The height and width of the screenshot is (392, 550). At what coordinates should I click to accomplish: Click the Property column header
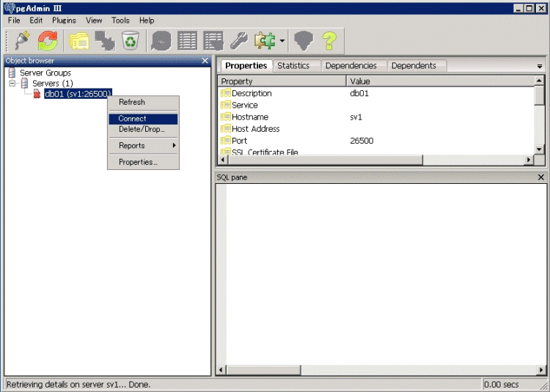pyautogui.click(x=282, y=81)
